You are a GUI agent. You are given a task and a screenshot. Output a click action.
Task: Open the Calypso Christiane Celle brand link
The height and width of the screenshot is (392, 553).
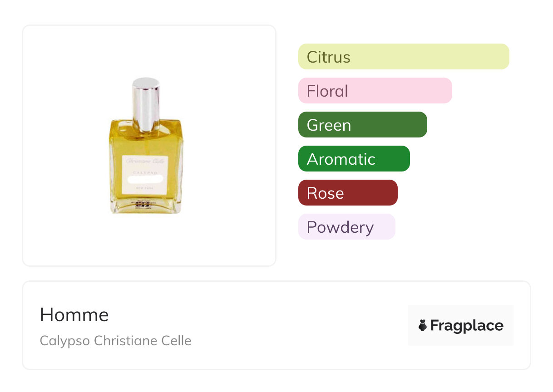click(x=116, y=341)
